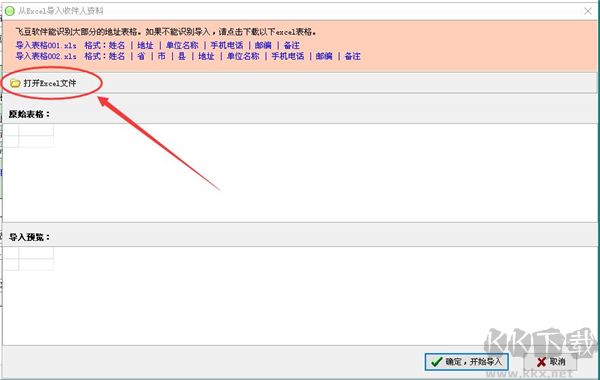Click the green checkmark on confirm button
The image size is (600, 380).
pyautogui.click(x=437, y=362)
